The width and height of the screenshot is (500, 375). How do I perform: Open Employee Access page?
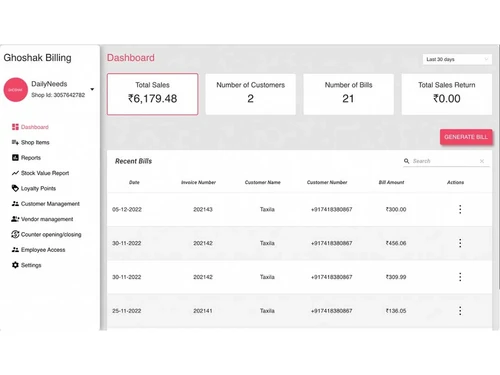click(38, 250)
